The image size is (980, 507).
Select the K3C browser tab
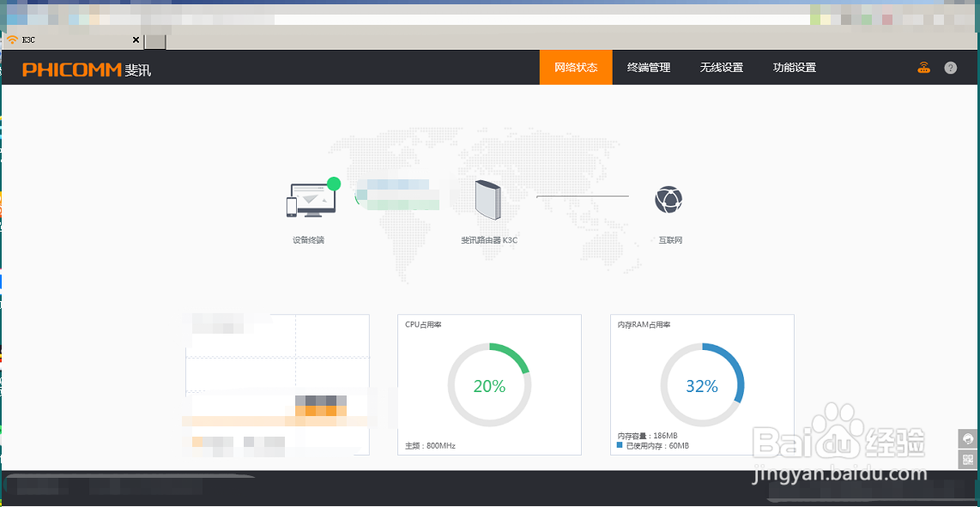[x=72, y=40]
